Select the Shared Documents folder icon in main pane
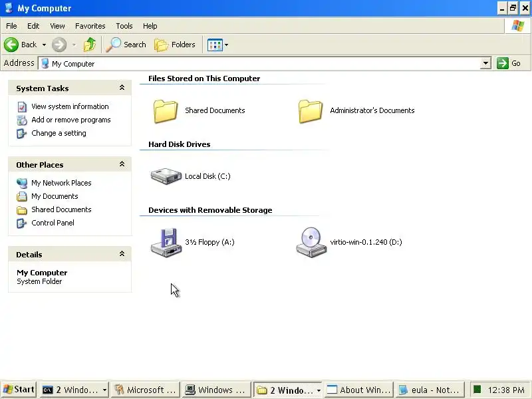The height and width of the screenshot is (399, 532). [x=166, y=111]
